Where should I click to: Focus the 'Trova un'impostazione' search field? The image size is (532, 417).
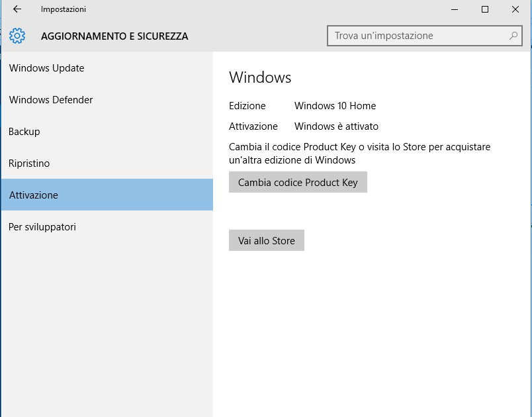click(424, 36)
